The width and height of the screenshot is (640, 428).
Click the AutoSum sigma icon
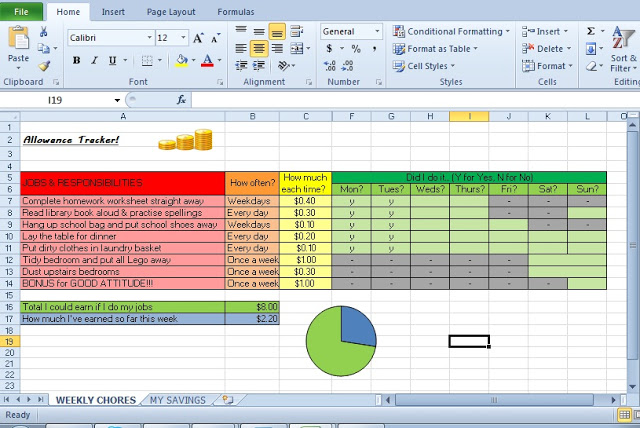pyautogui.click(x=591, y=31)
